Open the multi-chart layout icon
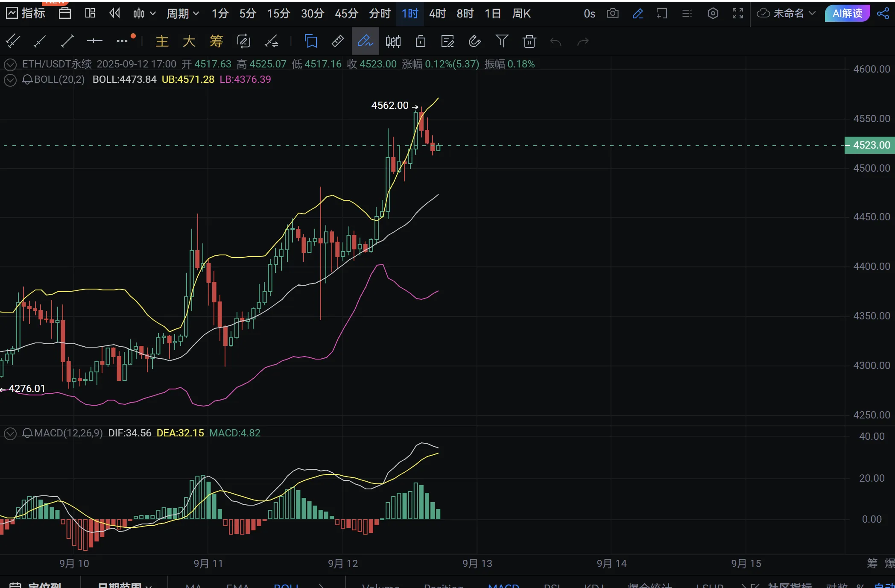 pos(90,14)
